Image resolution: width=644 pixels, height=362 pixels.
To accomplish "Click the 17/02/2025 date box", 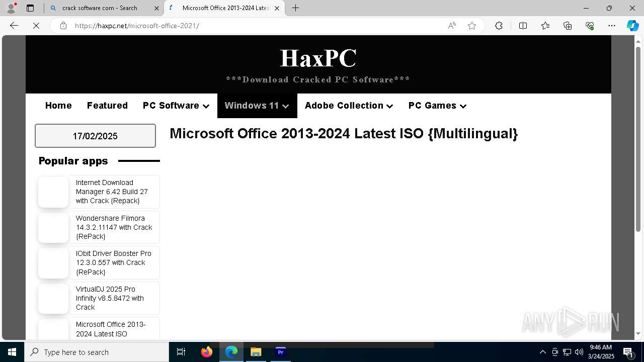I will 95,136.
